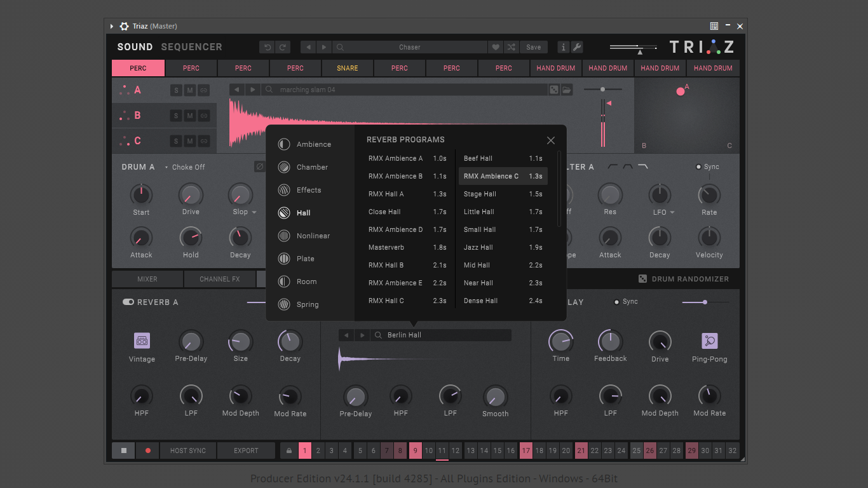
Task: Click the plugin window grid icon
Action: (x=714, y=26)
